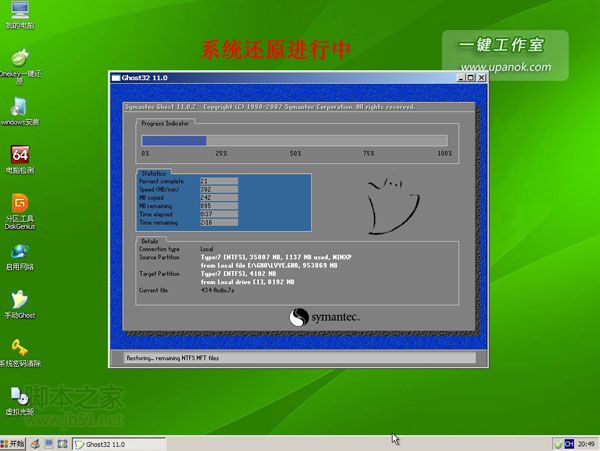Click the first quick launch icon beside Start
The image size is (600, 451).
coord(35,443)
